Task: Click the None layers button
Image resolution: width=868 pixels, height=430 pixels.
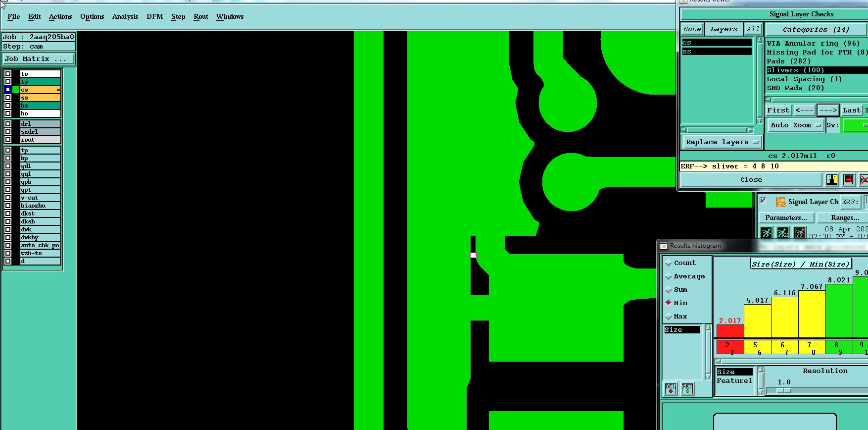Action: pyautogui.click(x=692, y=29)
